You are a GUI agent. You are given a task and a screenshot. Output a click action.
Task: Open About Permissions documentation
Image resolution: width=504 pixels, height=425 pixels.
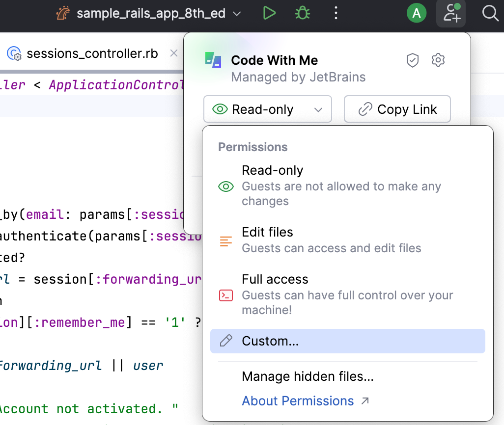point(298,401)
